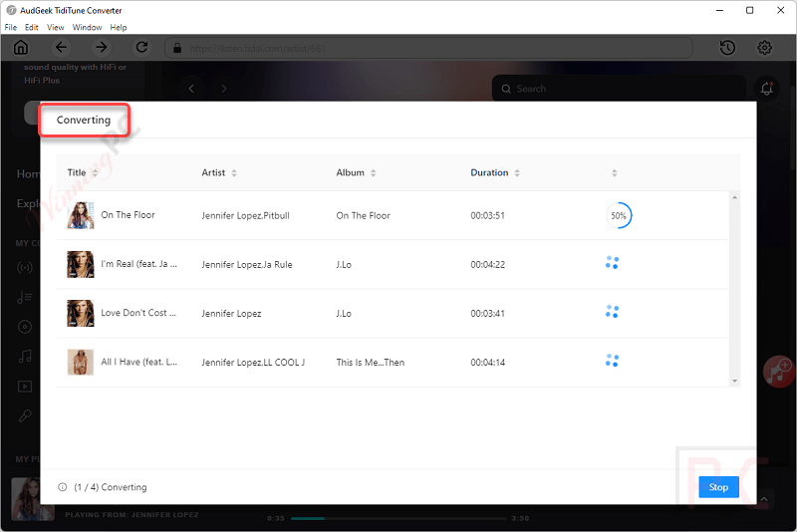Click the All I Have album thumbnail

(81, 362)
